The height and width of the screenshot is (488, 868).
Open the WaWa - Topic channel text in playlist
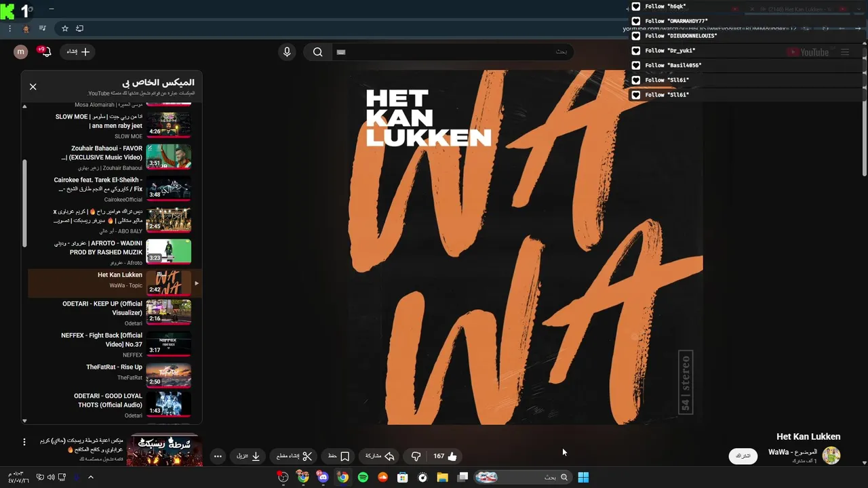click(126, 286)
